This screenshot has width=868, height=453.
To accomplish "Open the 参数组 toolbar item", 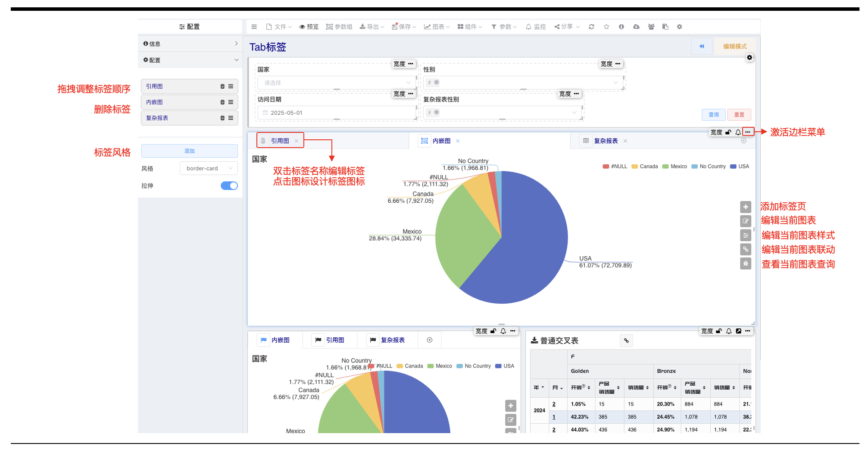I will pos(339,27).
